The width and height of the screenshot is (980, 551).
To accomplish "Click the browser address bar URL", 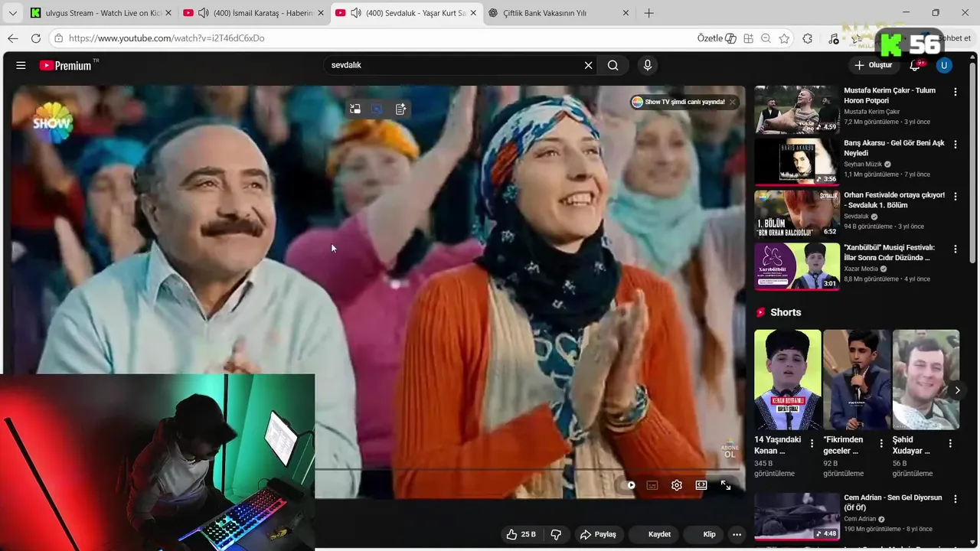I will (166, 38).
